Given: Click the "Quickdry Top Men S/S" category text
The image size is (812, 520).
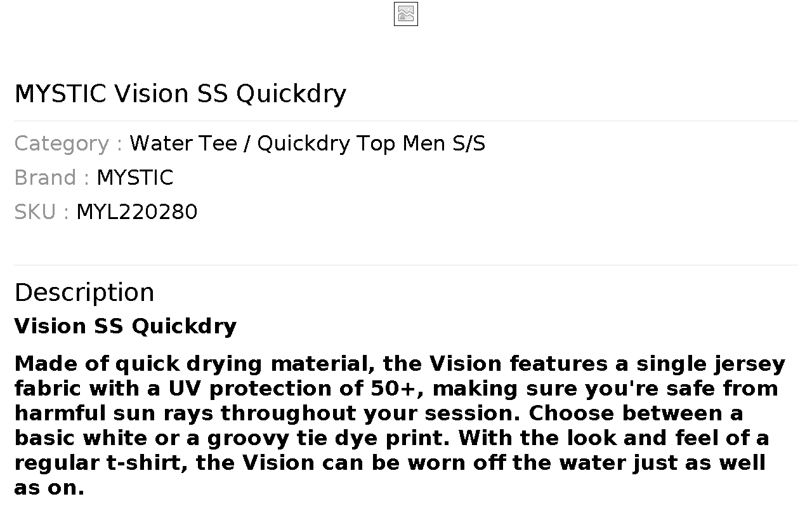Looking at the screenshot, I should tap(371, 143).
